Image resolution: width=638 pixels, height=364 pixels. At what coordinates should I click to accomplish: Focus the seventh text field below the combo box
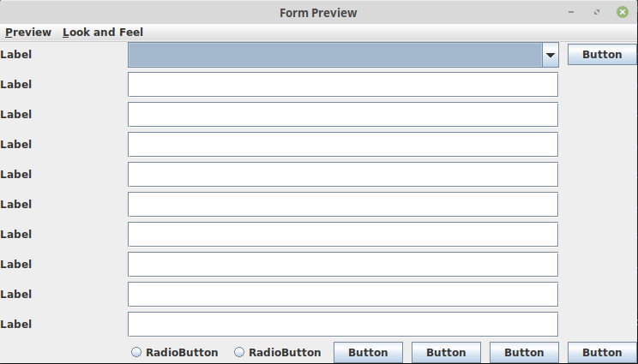(343, 265)
